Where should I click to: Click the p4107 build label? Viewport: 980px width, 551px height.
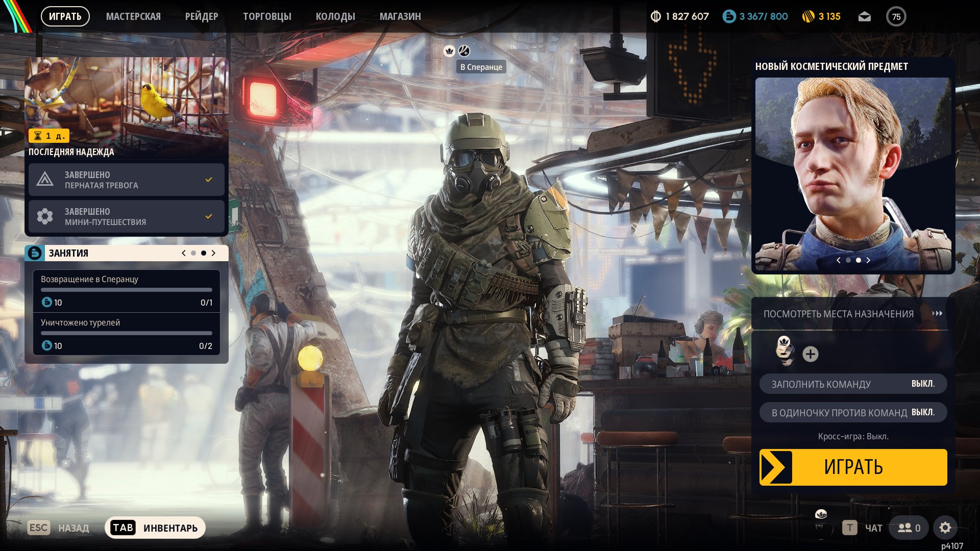tap(952, 546)
